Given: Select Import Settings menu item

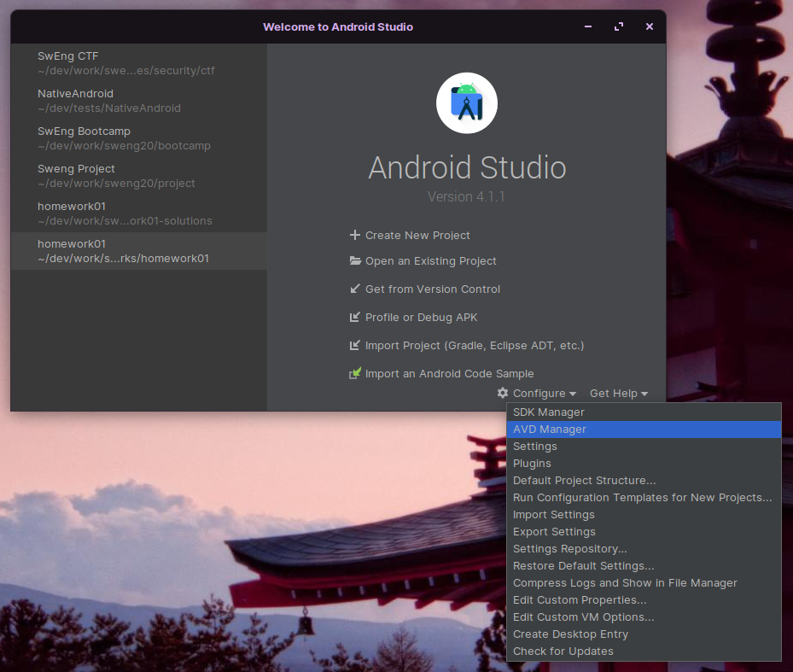Looking at the screenshot, I should 644,515.
